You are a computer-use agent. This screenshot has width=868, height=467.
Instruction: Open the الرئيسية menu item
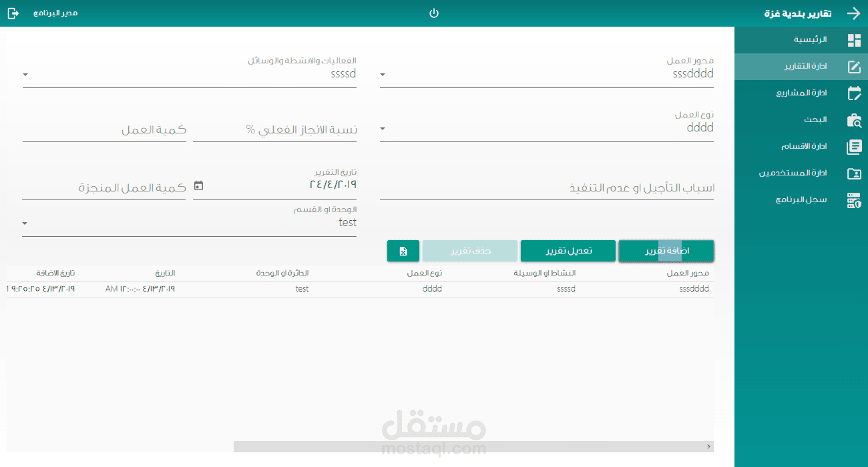[x=801, y=40]
